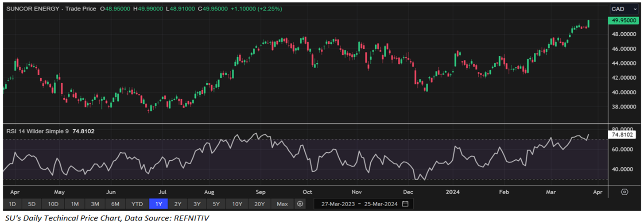Select the 1M time range

pos(74,204)
